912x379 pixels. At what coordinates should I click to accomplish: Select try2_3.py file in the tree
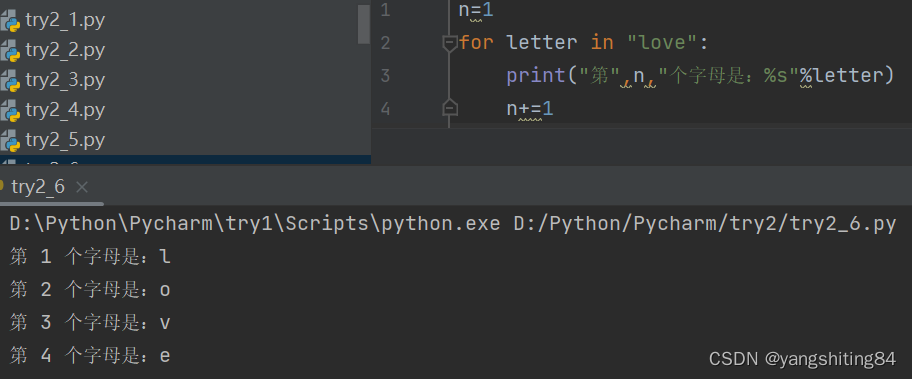pyautogui.click(x=65, y=80)
